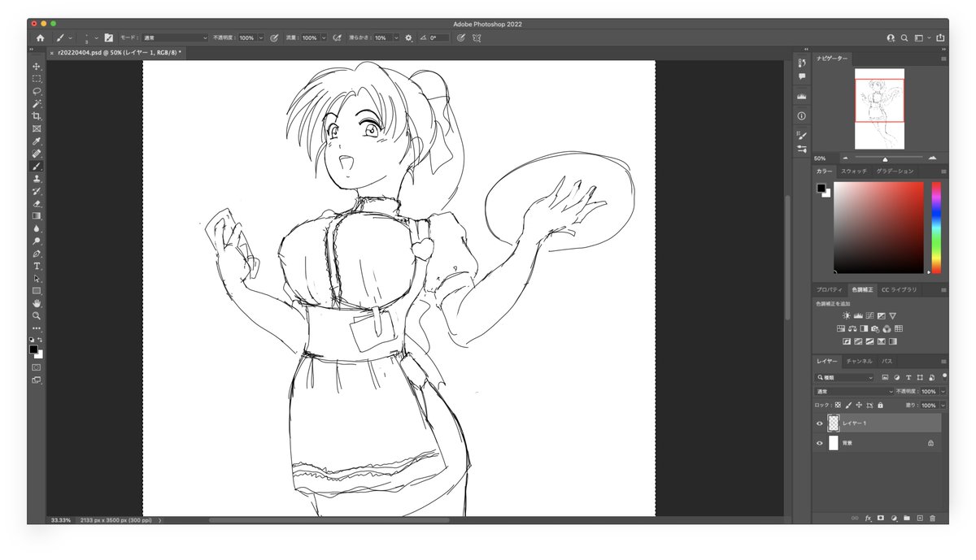The width and height of the screenshot is (976, 560).
Task: Select the Type tool in toolbar
Action: tap(37, 266)
